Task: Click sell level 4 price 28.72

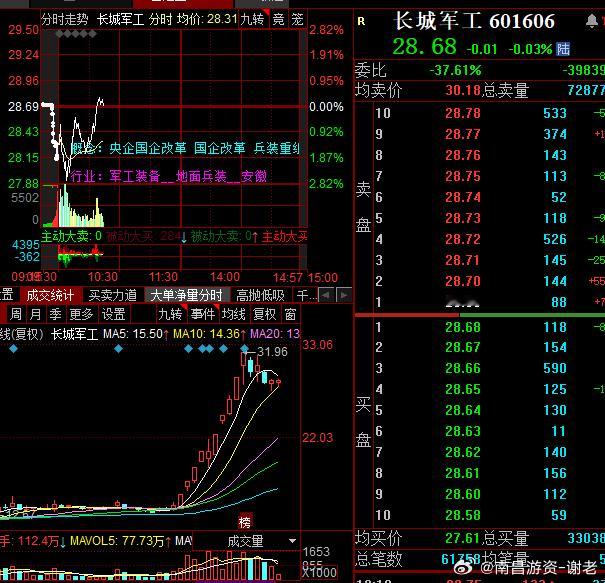Action: (x=463, y=239)
